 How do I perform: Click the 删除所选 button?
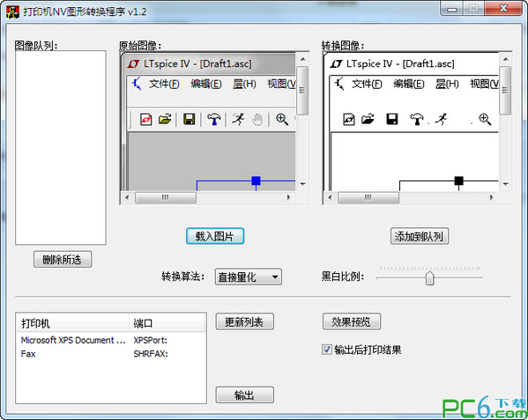63,259
